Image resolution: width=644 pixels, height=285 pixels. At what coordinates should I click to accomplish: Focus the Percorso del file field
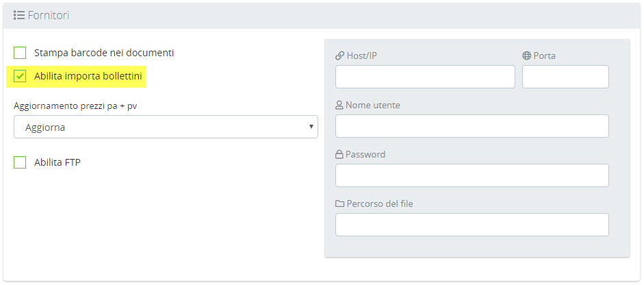[472, 225]
